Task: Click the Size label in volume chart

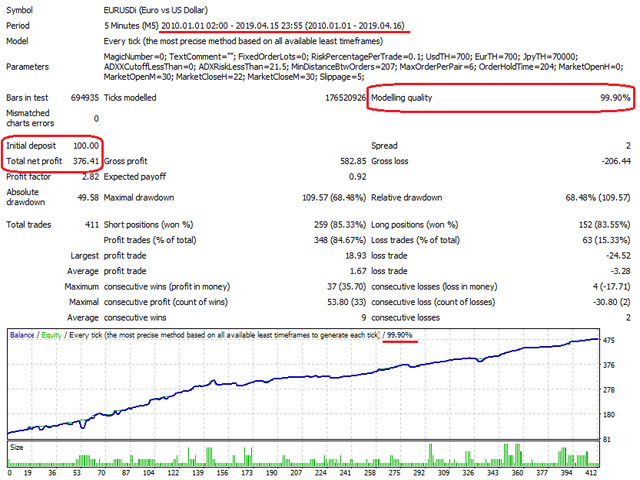Action: coord(16,447)
